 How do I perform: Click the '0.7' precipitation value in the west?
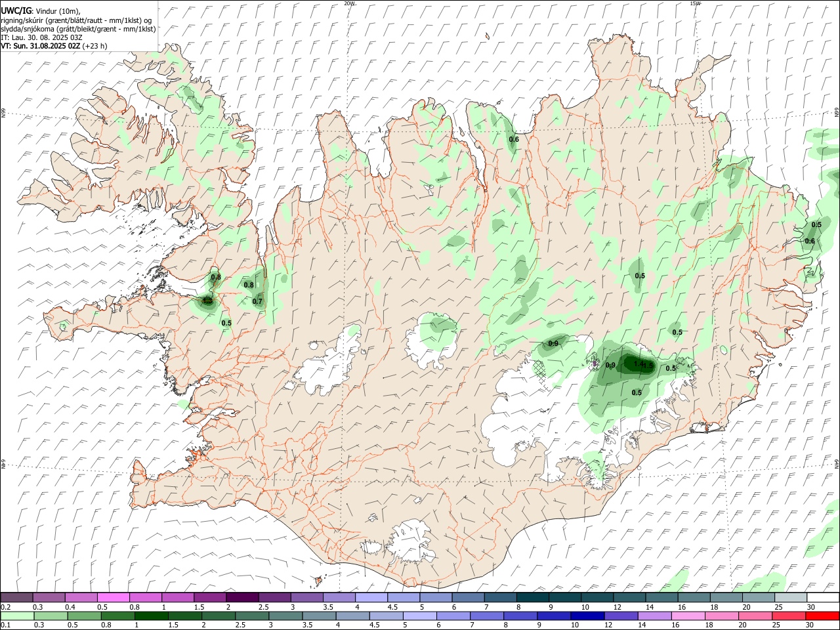point(257,302)
